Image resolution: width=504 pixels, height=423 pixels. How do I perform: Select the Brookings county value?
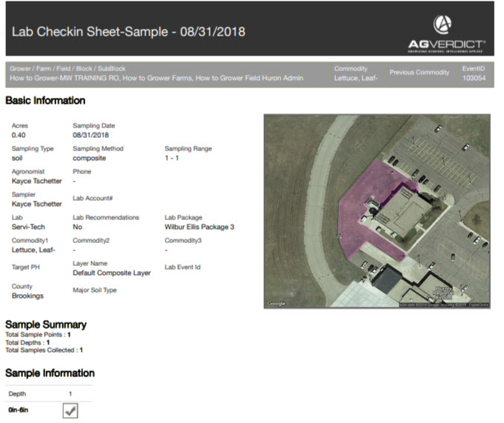pos(28,296)
